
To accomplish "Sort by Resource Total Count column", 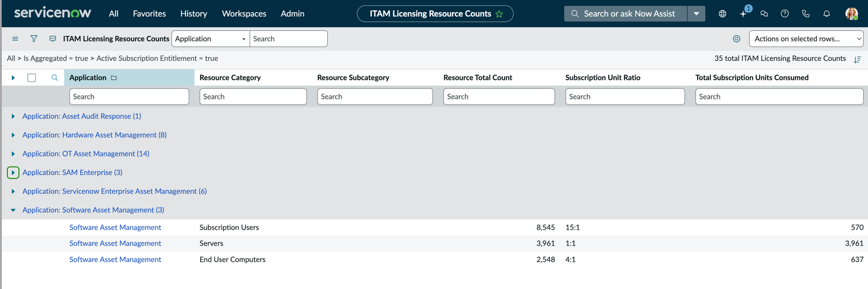I will 478,78.
